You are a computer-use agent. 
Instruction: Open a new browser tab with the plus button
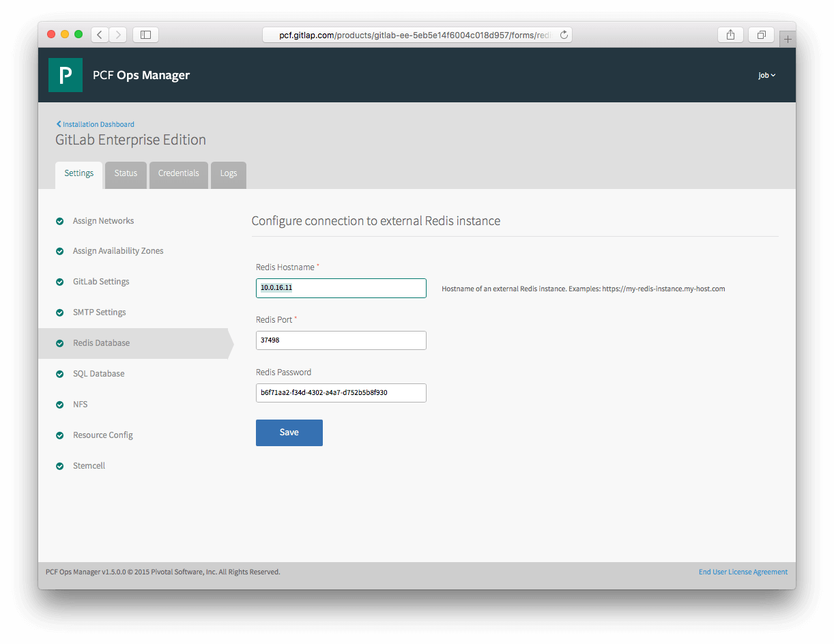(x=788, y=38)
